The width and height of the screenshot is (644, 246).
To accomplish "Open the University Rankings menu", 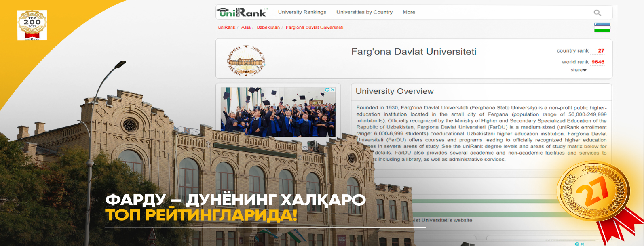I will point(302,12).
